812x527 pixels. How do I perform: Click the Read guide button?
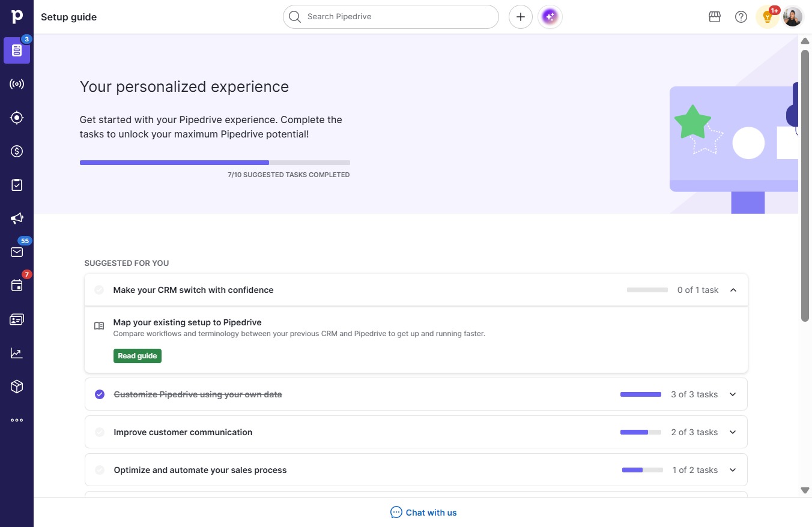click(138, 356)
